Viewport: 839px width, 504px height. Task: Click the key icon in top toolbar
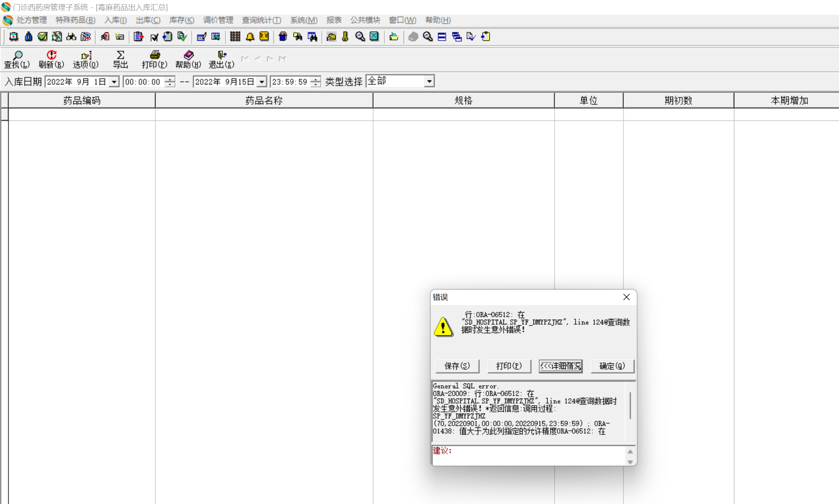(x=345, y=37)
